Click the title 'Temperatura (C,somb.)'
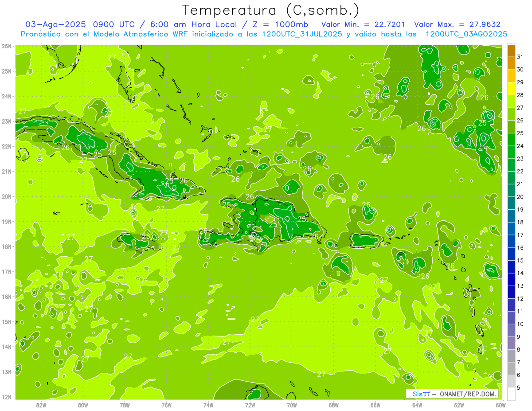The width and height of the screenshot is (532, 411). (271, 10)
